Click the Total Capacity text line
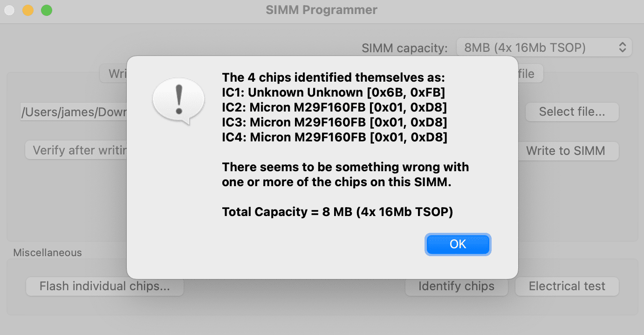This screenshot has height=335, width=644. (337, 212)
